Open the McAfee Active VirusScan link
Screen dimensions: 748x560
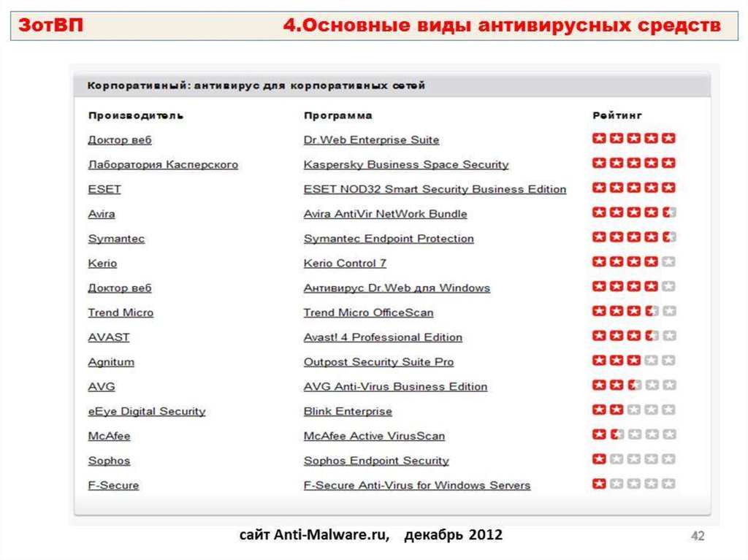point(375,436)
